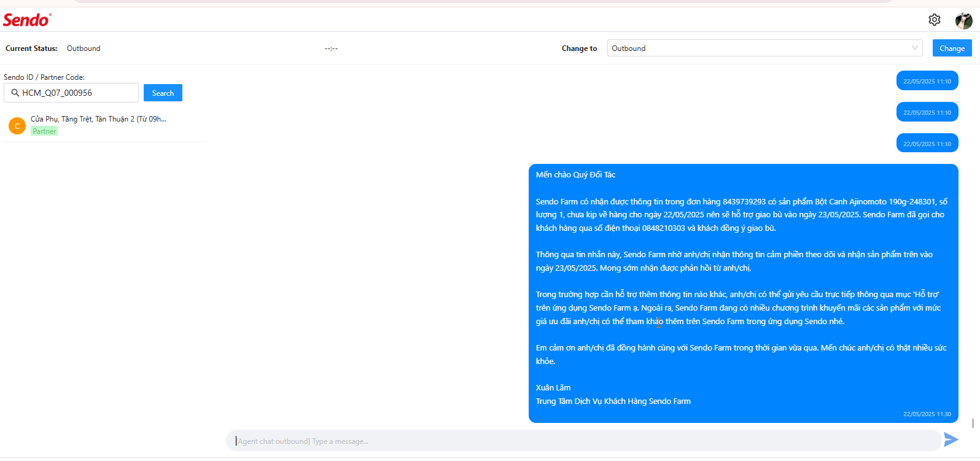Open the Change to status dropdown
This screenshot has height=461, width=980.
point(764,48)
